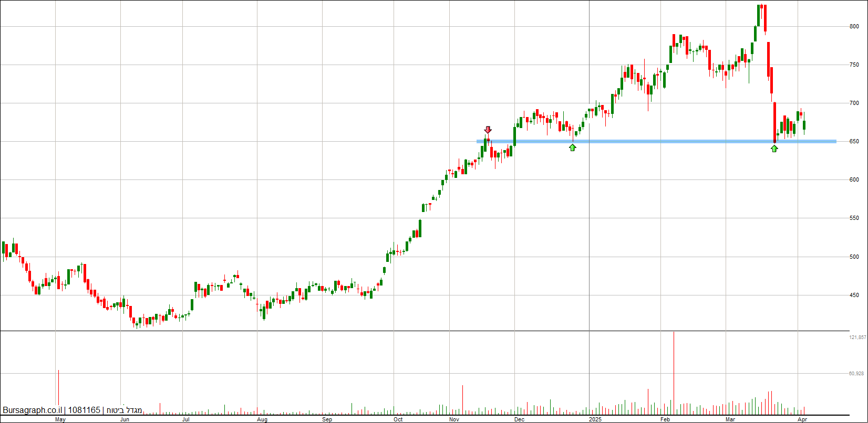Click the 450 price axis label

coord(854,295)
